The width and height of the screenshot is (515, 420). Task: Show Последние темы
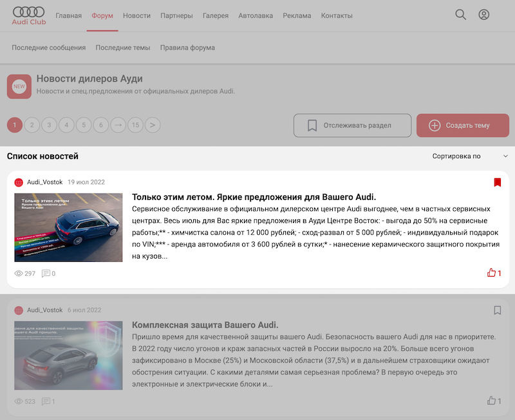pyautogui.click(x=123, y=48)
